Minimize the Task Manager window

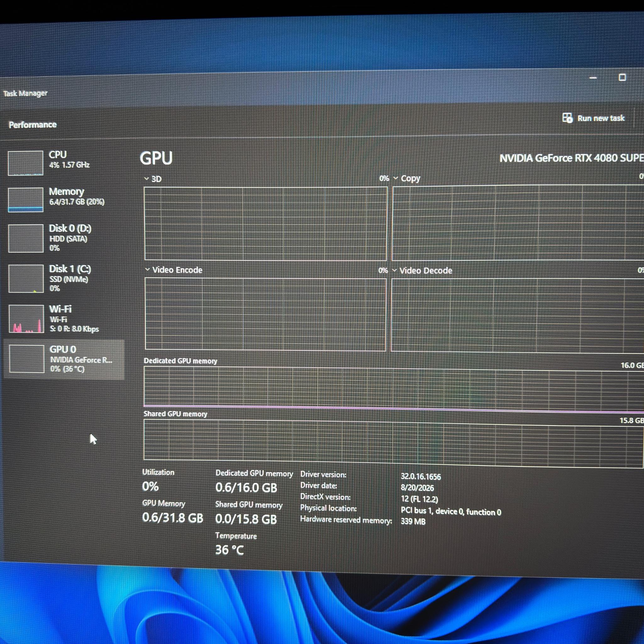coord(593,78)
